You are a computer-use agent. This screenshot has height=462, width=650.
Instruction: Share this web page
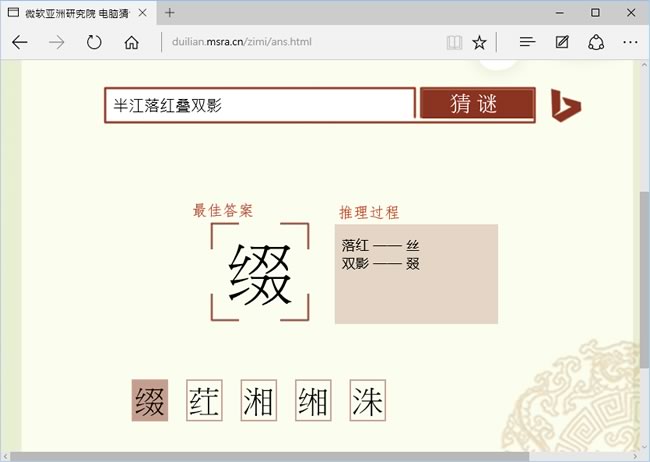pos(596,42)
